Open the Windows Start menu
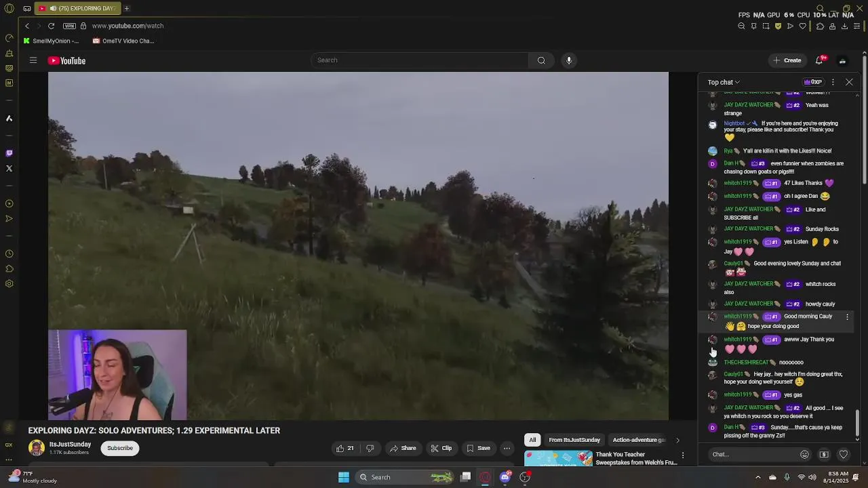868x488 pixels. pyautogui.click(x=344, y=477)
